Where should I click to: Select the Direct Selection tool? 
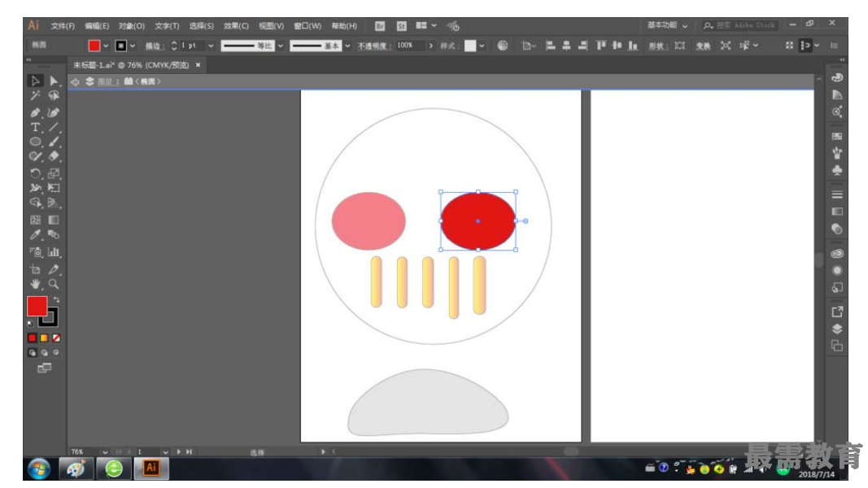[54, 81]
